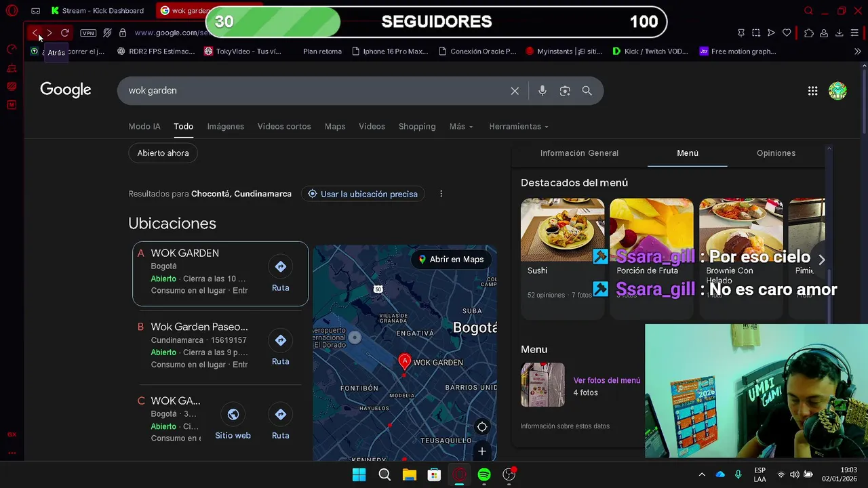This screenshot has width=868, height=488.
Task: Search by image with the Lens icon
Action: [565, 91]
